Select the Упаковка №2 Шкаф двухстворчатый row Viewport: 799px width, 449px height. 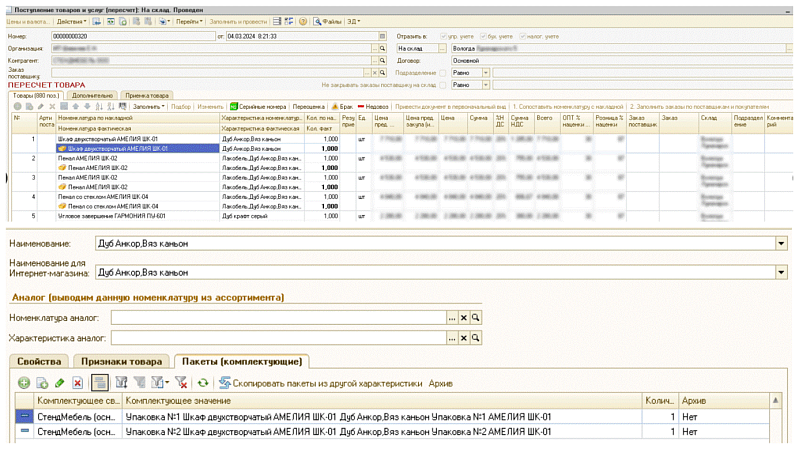click(392, 432)
